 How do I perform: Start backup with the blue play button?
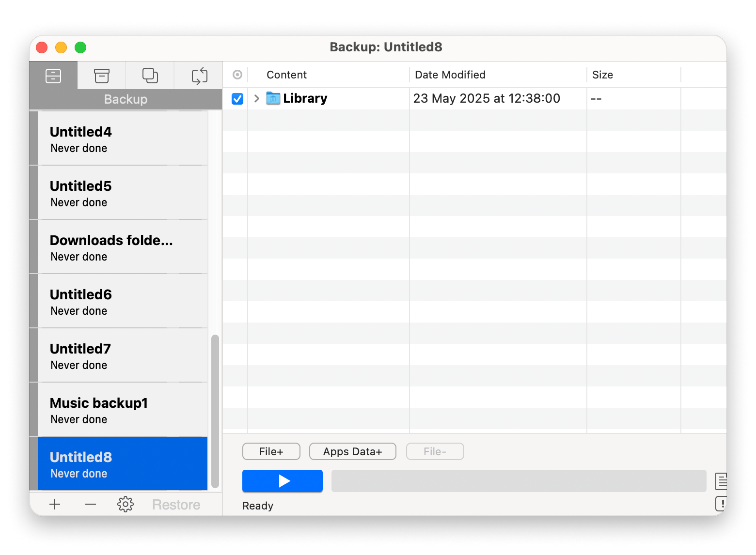click(283, 481)
